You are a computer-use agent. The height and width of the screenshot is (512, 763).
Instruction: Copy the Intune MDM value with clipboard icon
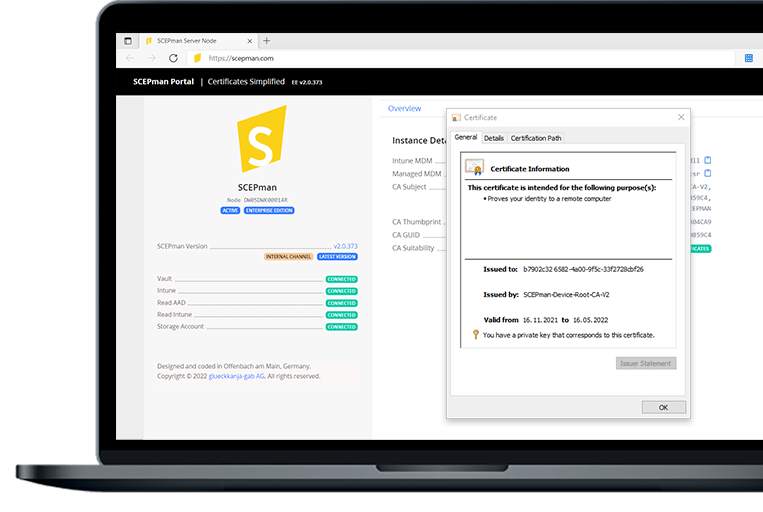[708, 160]
